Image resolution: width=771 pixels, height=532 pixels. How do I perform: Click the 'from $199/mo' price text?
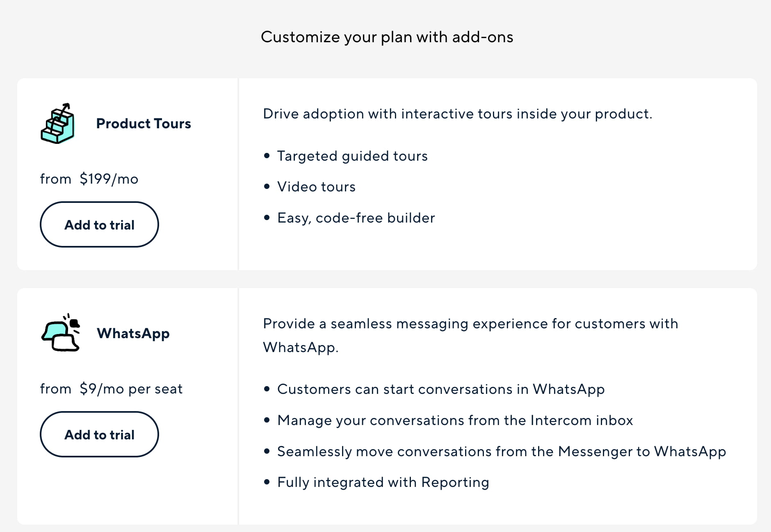(x=89, y=179)
